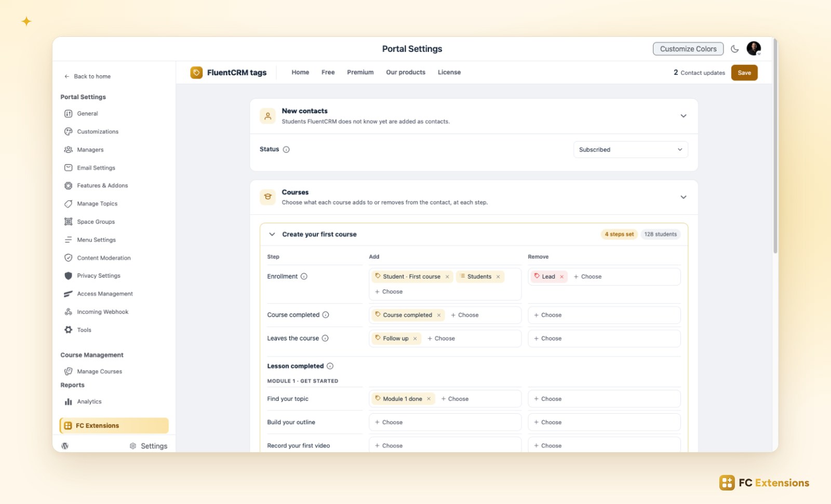Open Tools gear icon
Image resolution: width=831 pixels, height=504 pixels.
[68, 330]
